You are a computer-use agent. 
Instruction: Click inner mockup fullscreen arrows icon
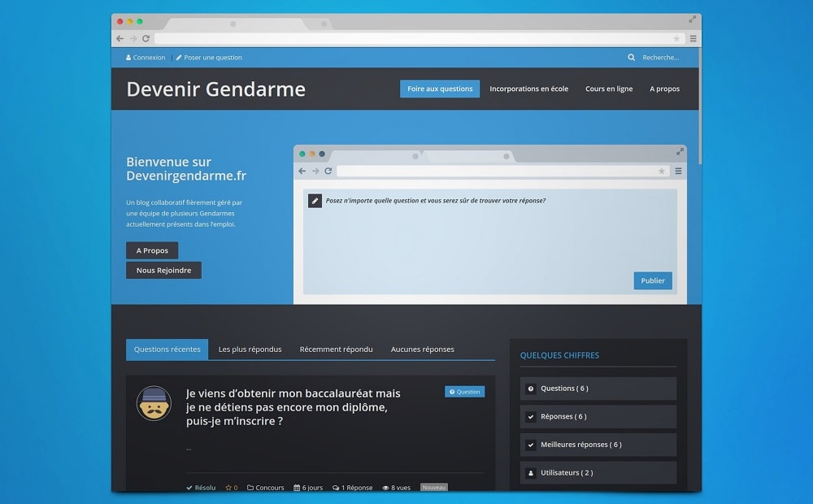(680, 151)
